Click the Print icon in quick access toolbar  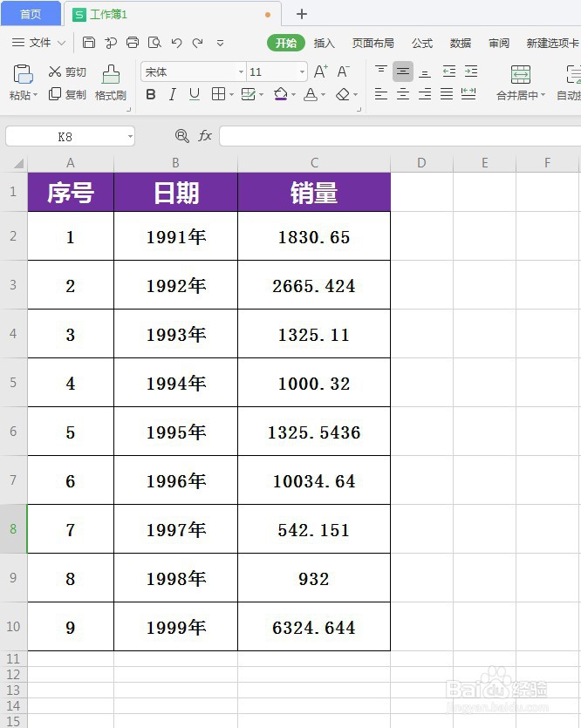click(133, 43)
